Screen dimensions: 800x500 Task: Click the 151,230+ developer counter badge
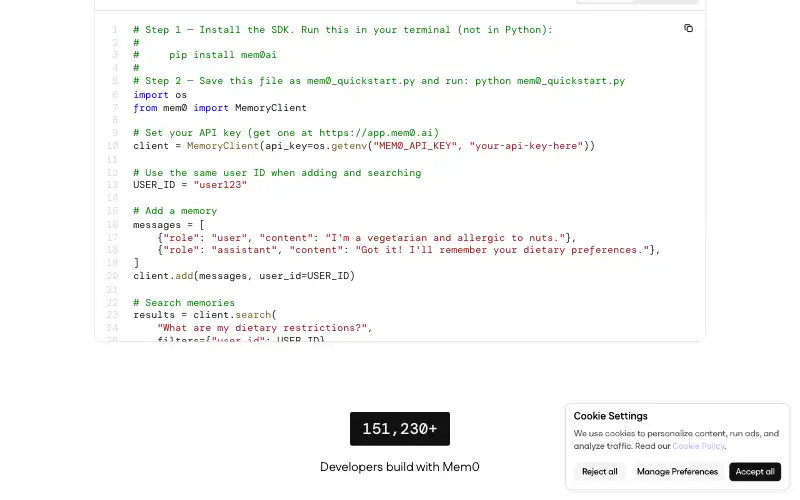click(x=399, y=429)
